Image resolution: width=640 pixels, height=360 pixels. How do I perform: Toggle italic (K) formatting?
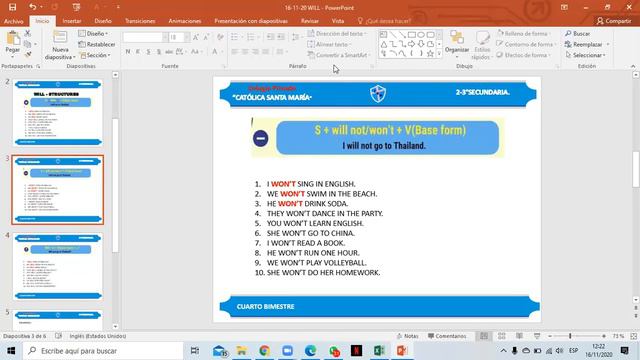138,51
